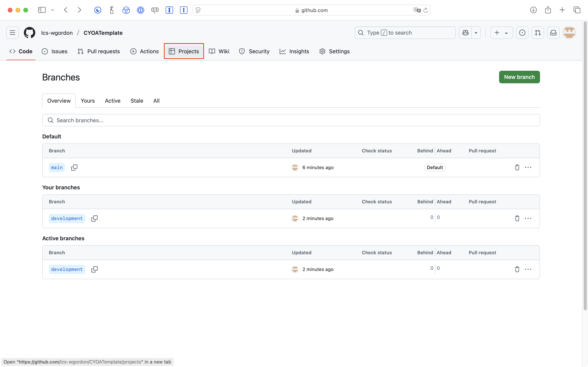Open more options for Active development branch
This screenshot has width=588, height=367.
click(x=528, y=269)
